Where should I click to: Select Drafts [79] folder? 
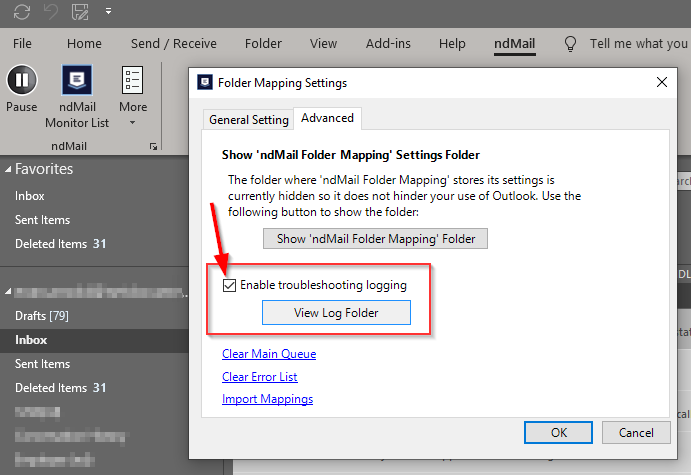pyautogui.click(x=41, y=316)
